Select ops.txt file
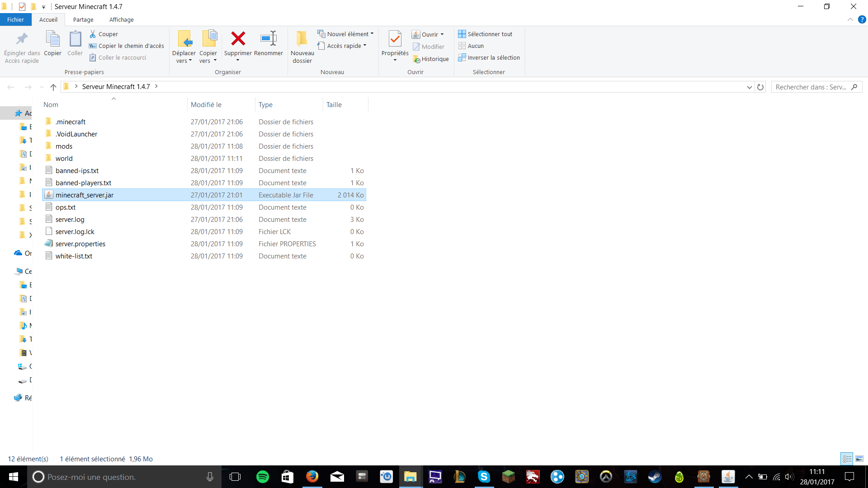This screenshot has width=868, height=488. 204,207
